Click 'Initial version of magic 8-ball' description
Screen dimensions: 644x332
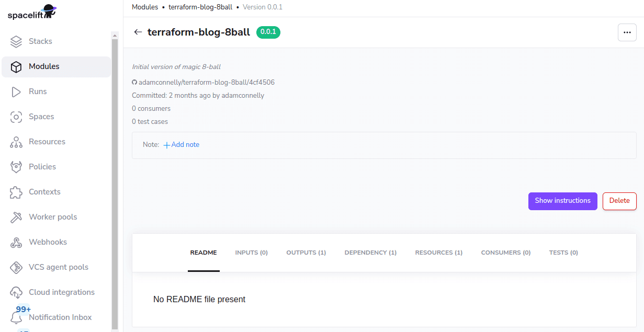pos(176,67)
